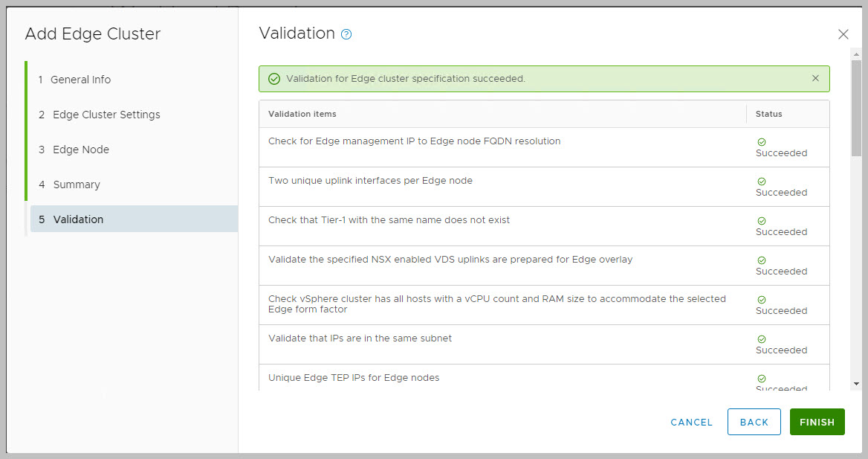The height and width of the screenshot is (459, 868).
Task: Jump to Summary step
Action: [77, 184]
